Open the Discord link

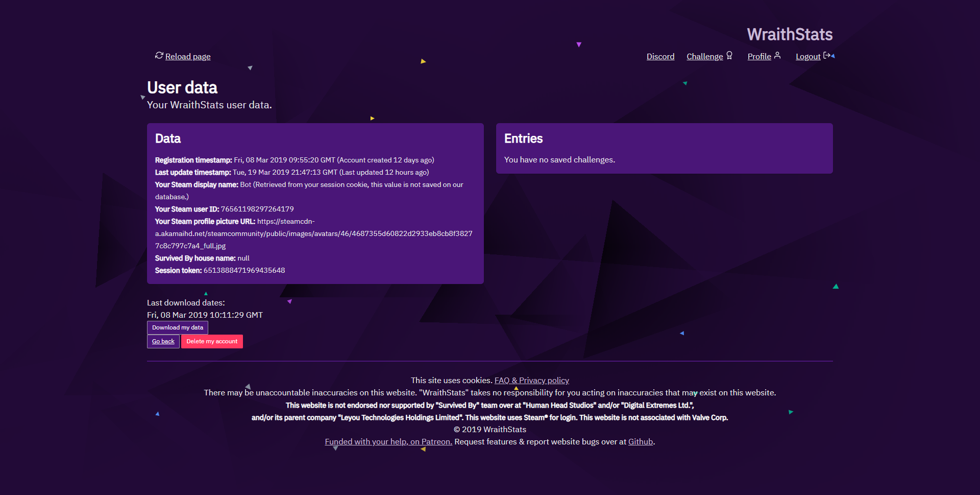(x=660, y=56)
